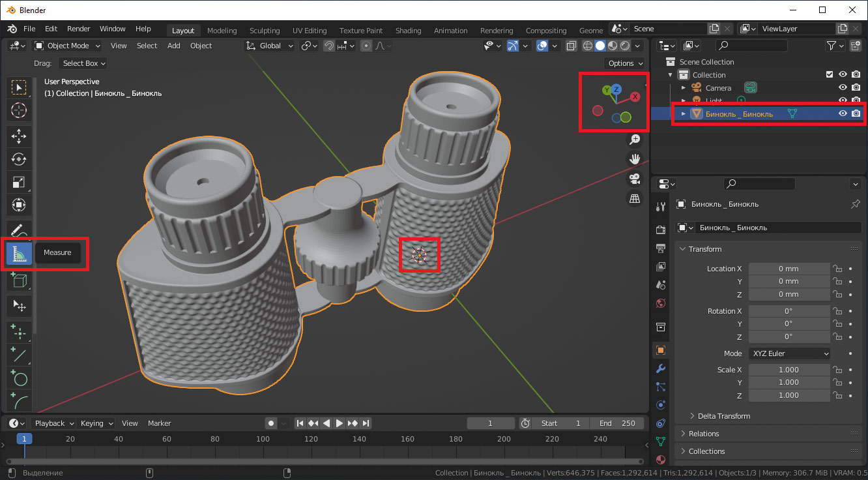Open Material properties tab
This screenshot has height=480, width=868.
[661, 460]
